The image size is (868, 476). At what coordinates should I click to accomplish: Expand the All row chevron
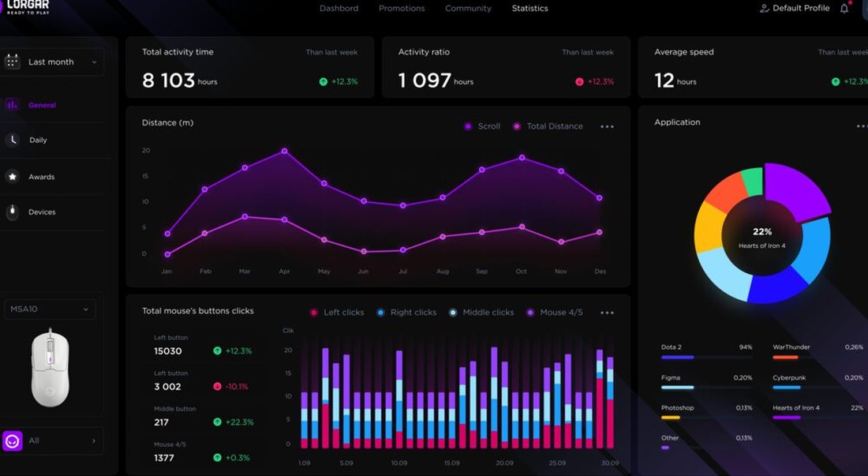[94, 441]
